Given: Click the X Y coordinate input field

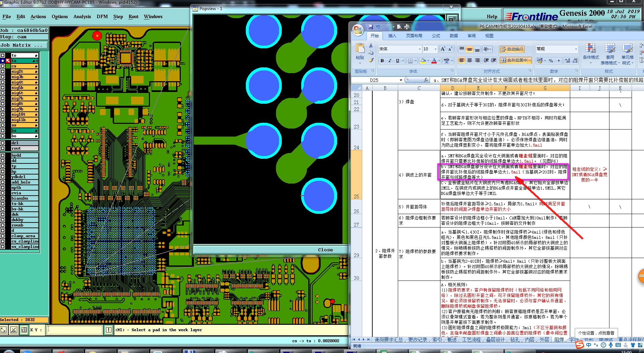Looking at the screenshot, I should pyautogui.click(x=74, y=330).
